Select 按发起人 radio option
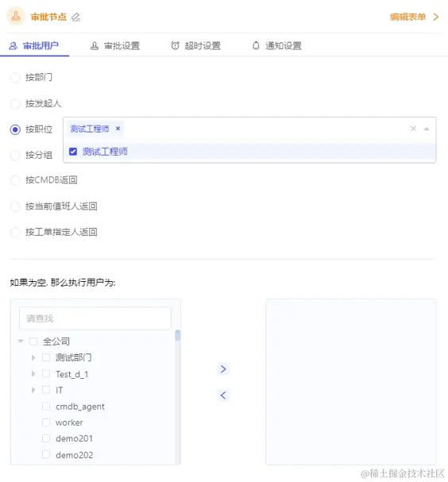Viewport: 448px width, 482px height. pyautogui.click(x=15, y=103)
